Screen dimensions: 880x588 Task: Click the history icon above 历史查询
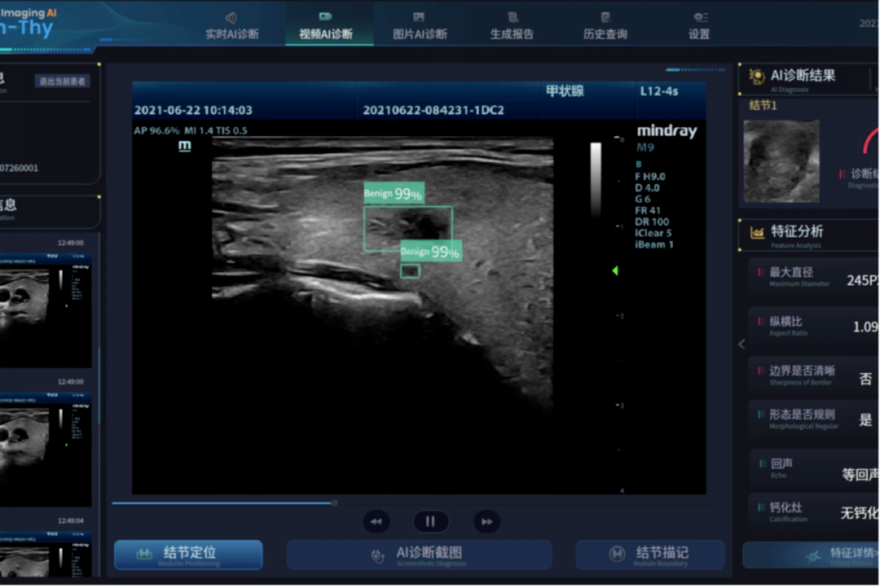pos(605,17)
